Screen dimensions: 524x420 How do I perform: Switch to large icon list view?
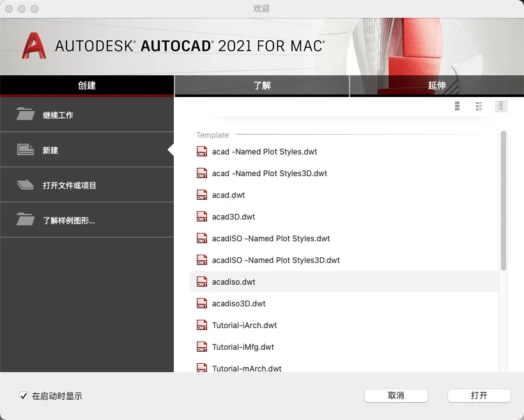(457, 106)
